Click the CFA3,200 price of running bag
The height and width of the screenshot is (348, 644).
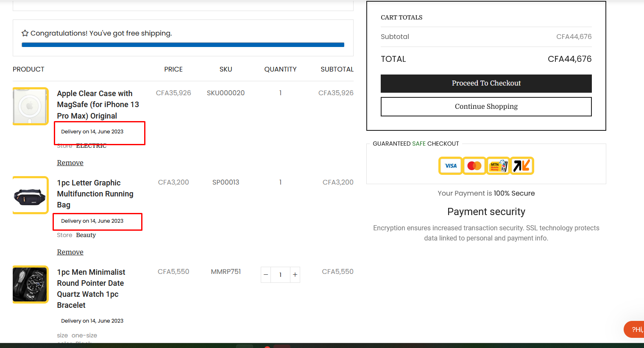[173, 182]
